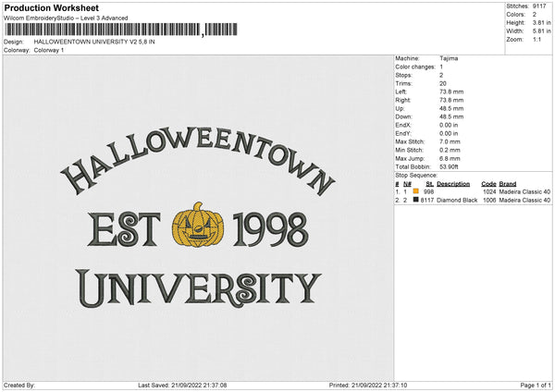Click 'Madeira Classic 40' brand in stop row 1

coord(524,191)
